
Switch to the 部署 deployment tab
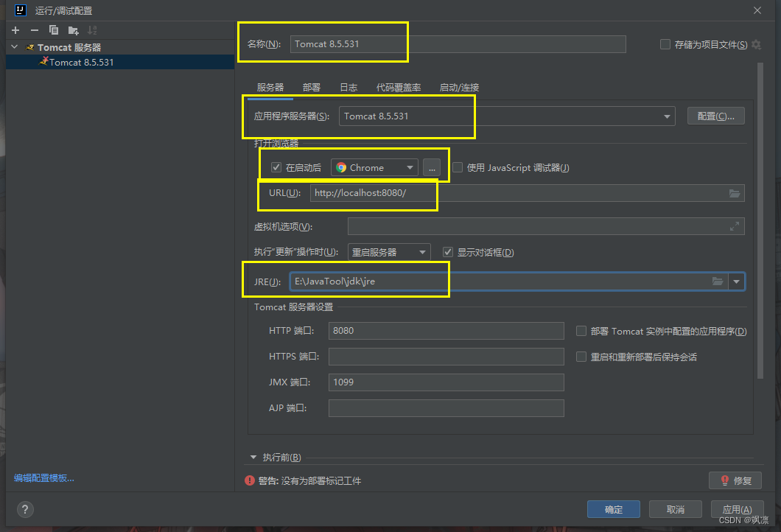click(x=312, y=87)
